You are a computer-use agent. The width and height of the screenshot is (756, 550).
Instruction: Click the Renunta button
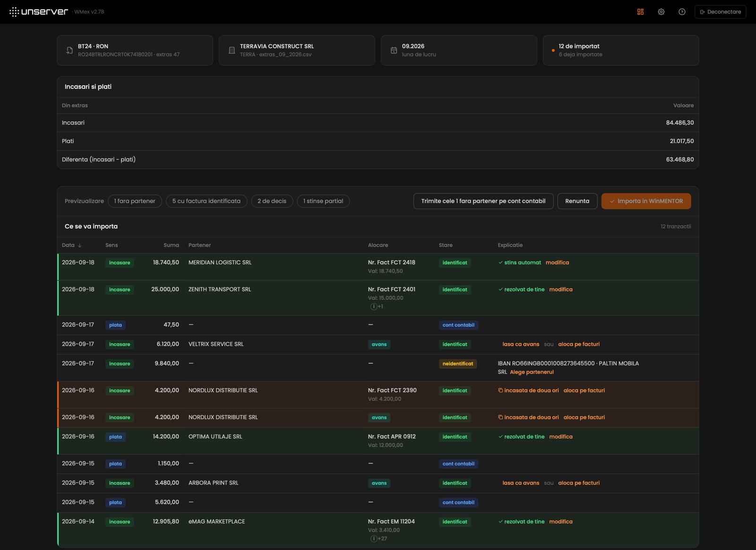(x=577, y=201)
